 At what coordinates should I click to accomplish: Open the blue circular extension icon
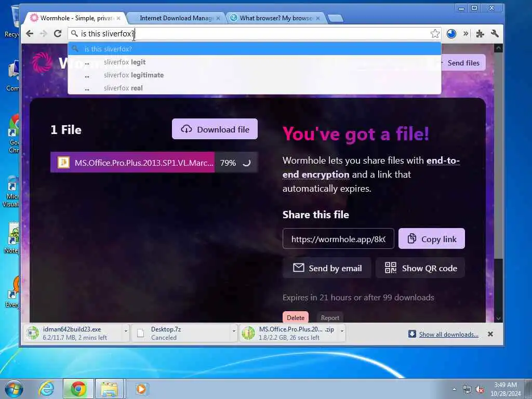[x=451, y=34]
